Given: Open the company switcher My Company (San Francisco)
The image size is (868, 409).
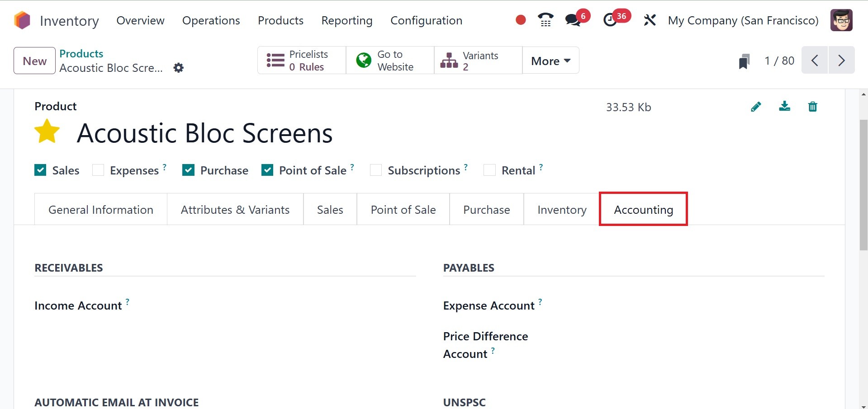Looking at the screenshot, I should (743, 20).
